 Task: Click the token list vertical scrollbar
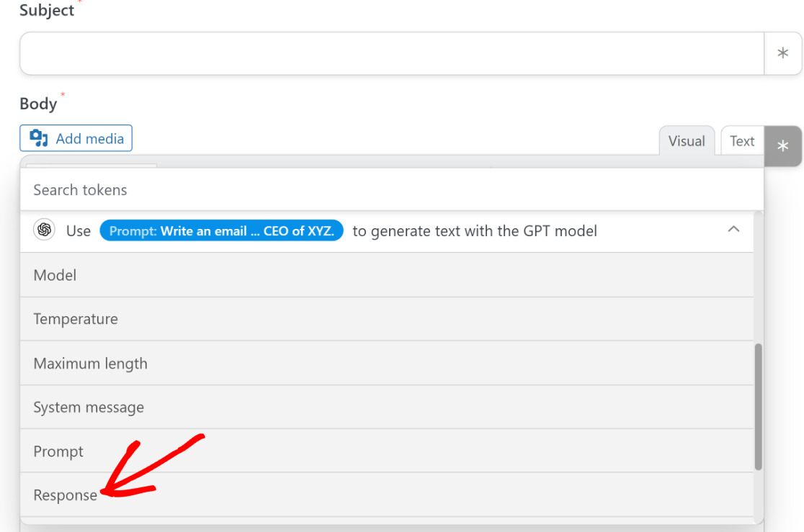coord(757,407)
